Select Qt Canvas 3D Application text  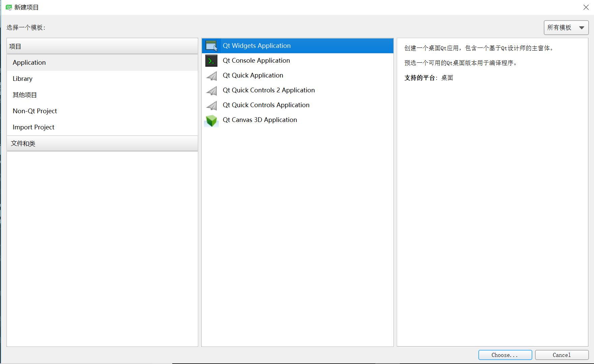tap(260, 120)
